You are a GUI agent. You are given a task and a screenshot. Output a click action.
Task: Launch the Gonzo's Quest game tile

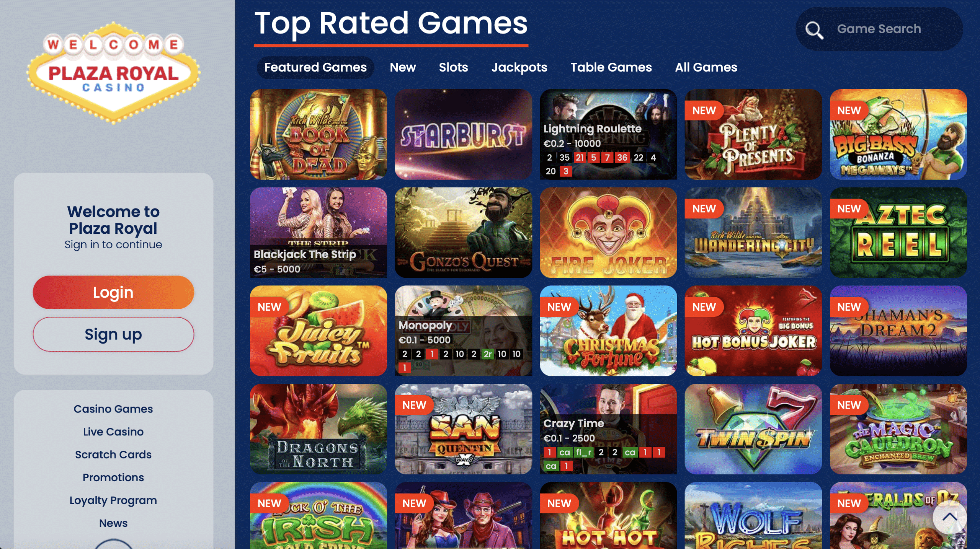[x=463, y=233]
